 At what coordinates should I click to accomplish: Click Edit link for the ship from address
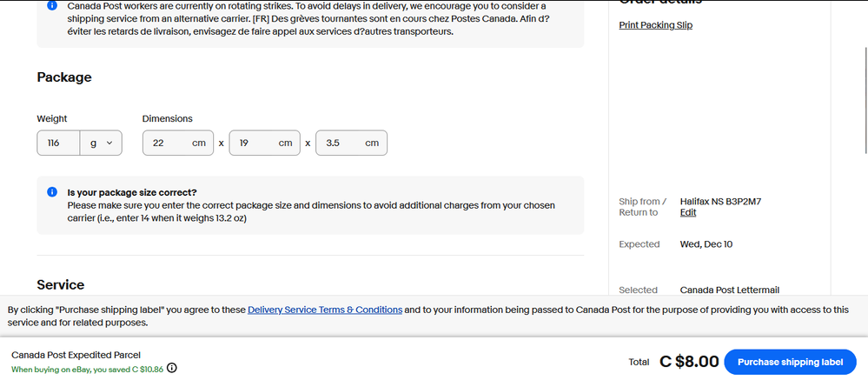point(687,212)
